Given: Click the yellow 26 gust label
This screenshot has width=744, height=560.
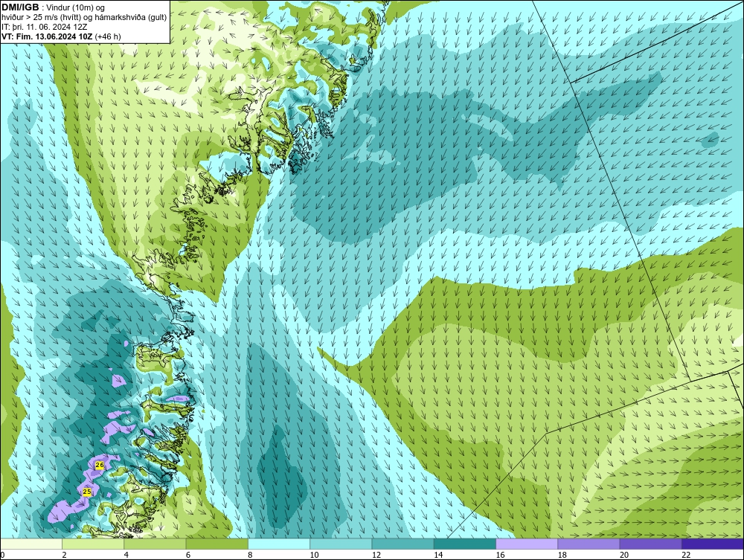Looking at the screenshot, I should (100, 465).
